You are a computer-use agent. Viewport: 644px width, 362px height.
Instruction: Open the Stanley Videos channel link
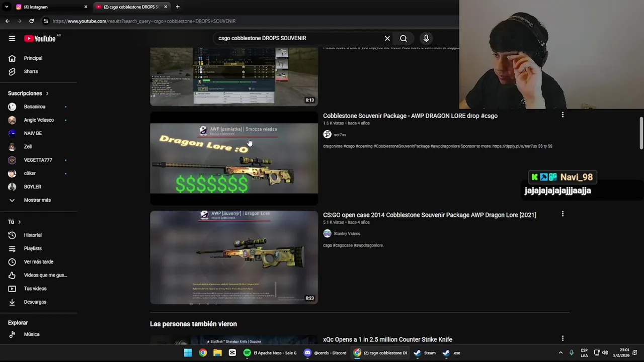[x=347, y=234]
